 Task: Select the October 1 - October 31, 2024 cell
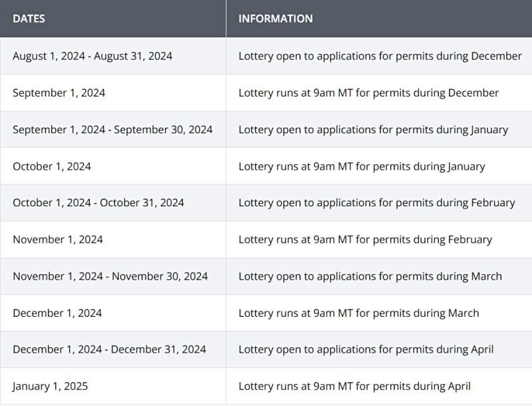[98, 202]
